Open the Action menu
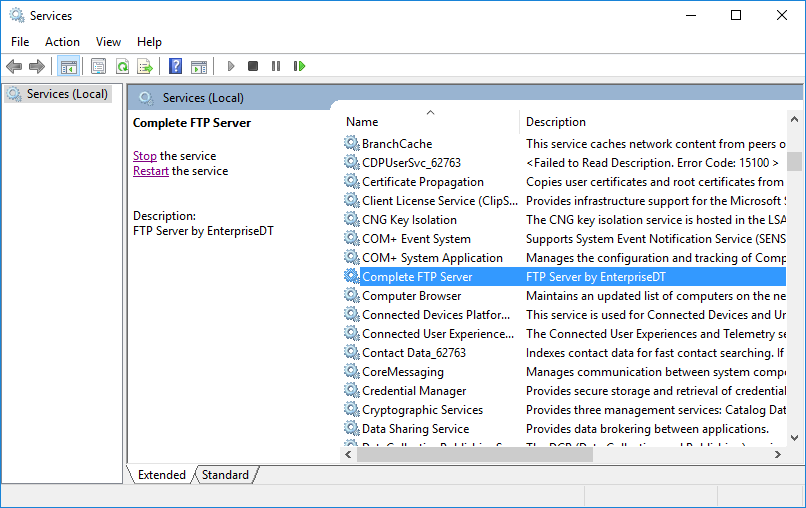806x508 pixels. point(62,42)
